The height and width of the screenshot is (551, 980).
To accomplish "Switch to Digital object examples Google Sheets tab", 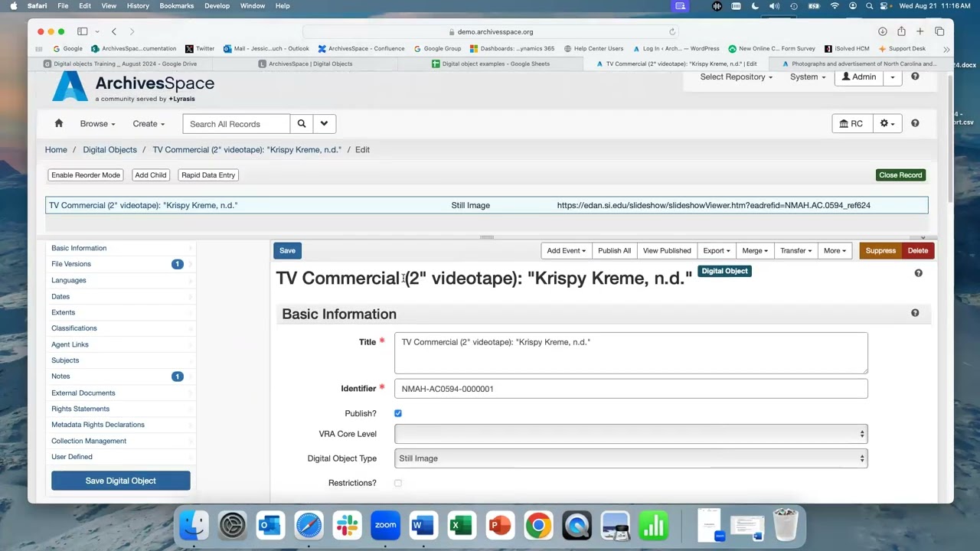I will click(491, 64).
